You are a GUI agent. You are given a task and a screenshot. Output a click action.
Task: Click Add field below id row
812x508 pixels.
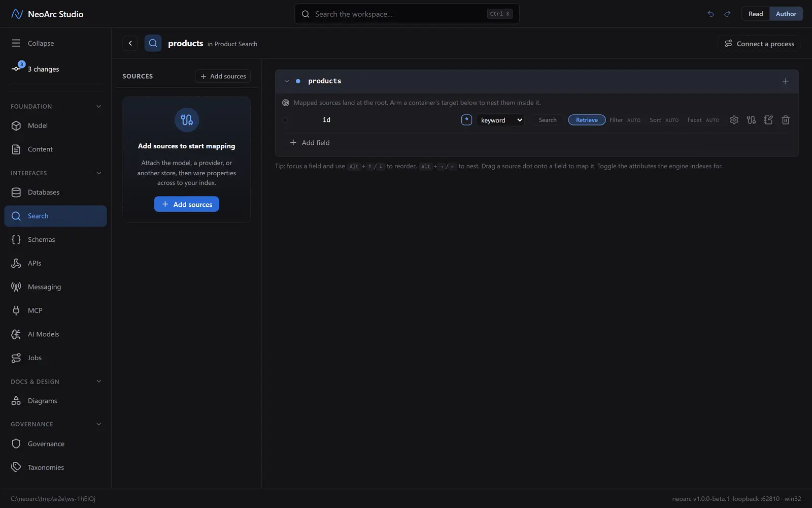[310, 143]
